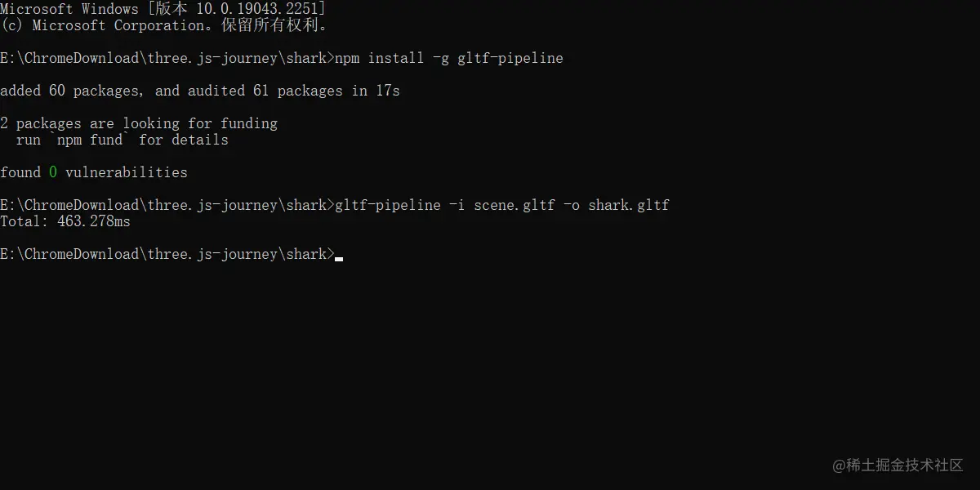Click the '-g' flag in npm command
980x490 pixels.
tap(441, 58)
